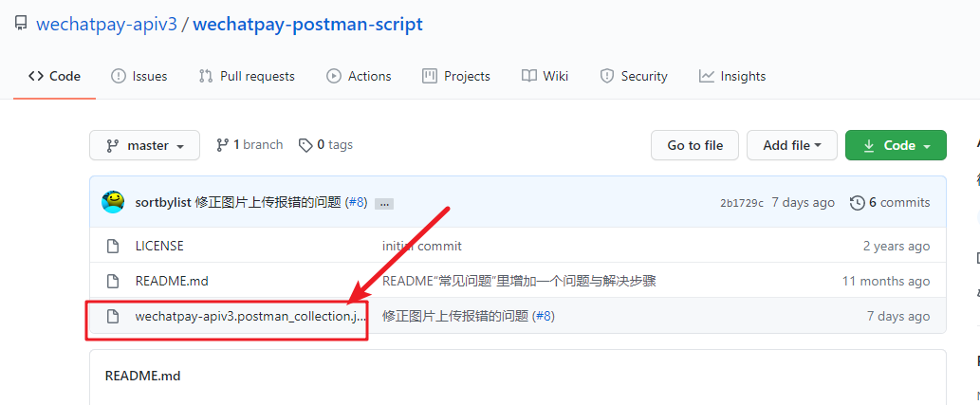View the 1 branch link

pos(250,145)
